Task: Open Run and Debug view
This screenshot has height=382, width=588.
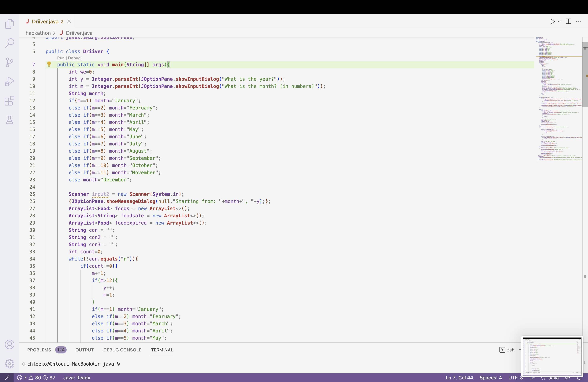Action: [x=9, y=82]
